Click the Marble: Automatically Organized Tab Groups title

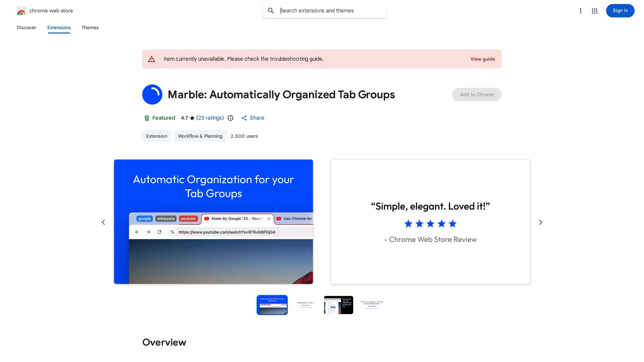[281, 95]
